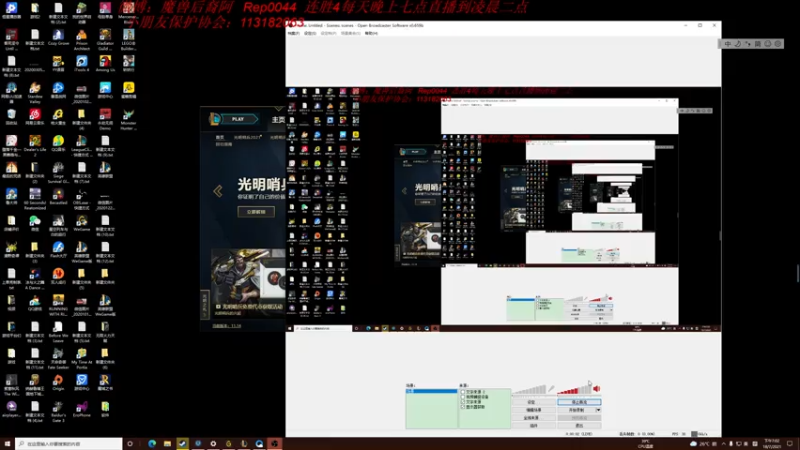
Task: Select the My Time At Portia icon
Action: click(82, 358)
